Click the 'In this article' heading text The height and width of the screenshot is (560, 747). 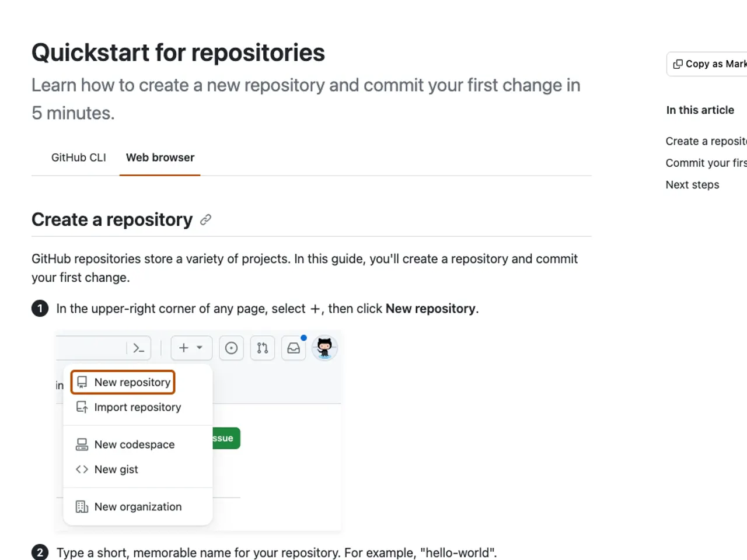click(700, 110)
